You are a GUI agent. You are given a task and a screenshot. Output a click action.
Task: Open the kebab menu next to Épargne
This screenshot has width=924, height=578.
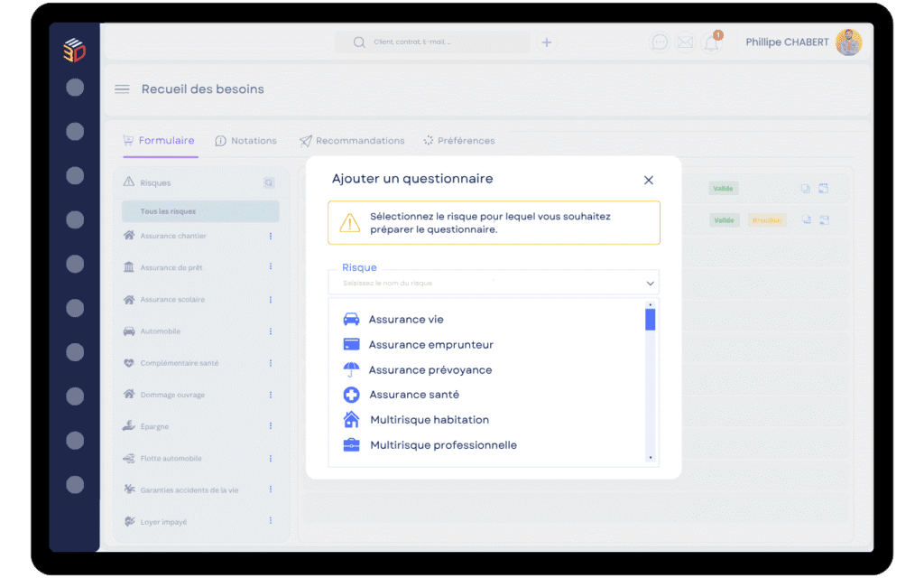pyautogui.click(x=270, y=426)
